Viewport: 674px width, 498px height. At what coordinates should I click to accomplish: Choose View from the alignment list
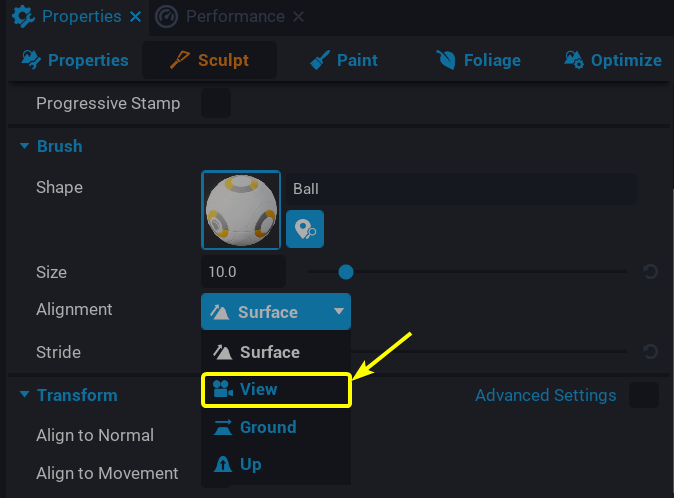click(276, 390)
